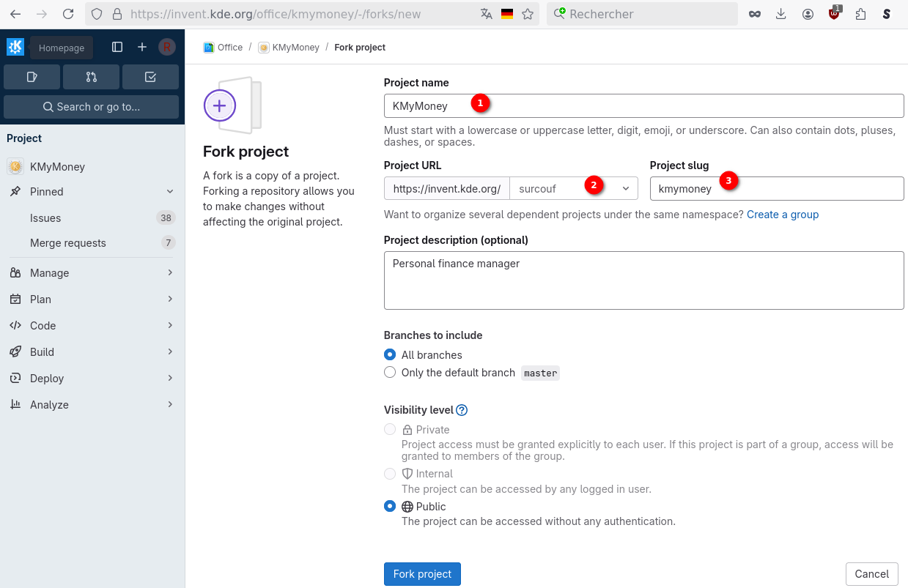This screenshot has height=588, width=908.
Task: Open assigned issues icon button
Action: click(32, 77)
